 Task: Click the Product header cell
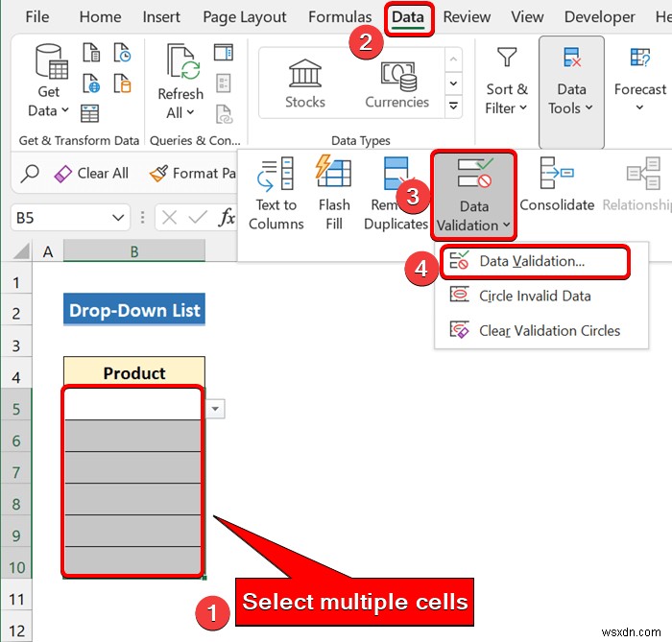click(134, 372)
